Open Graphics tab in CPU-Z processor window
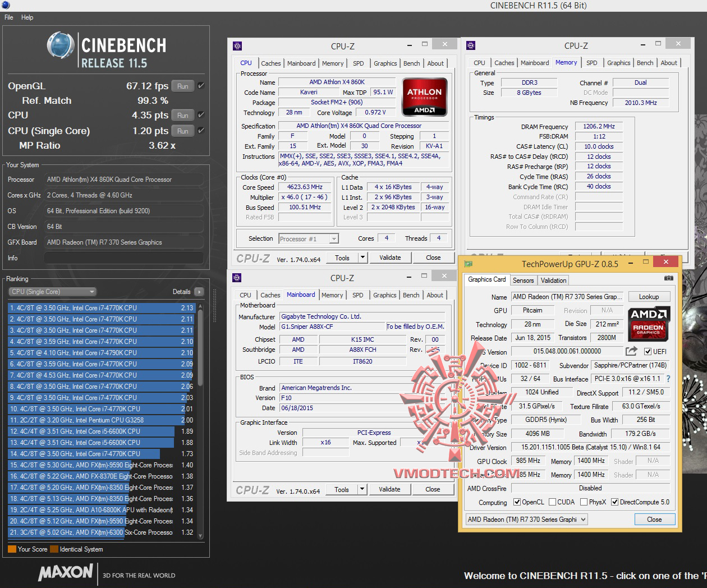The width and height of the screenshot is (707, 588). point(385,63)
